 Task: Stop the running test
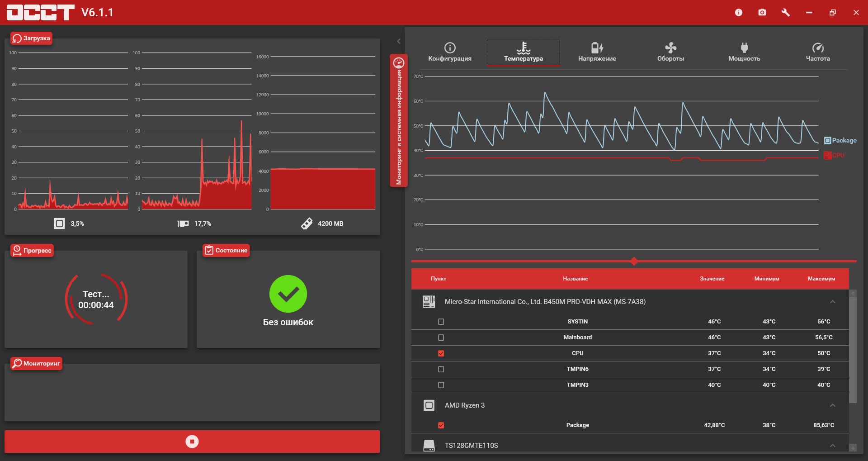pyautogui.click(x=192, y=442)
